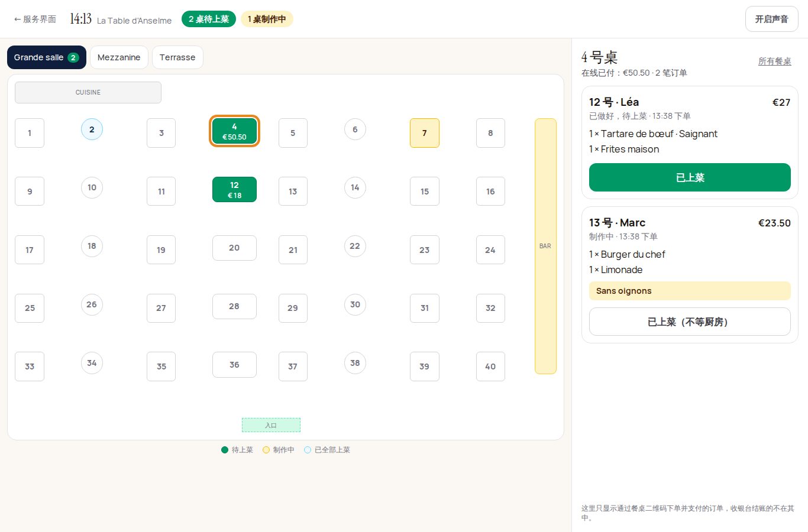
Task: Select table 33 on floor plan
Action: [30, 366]
